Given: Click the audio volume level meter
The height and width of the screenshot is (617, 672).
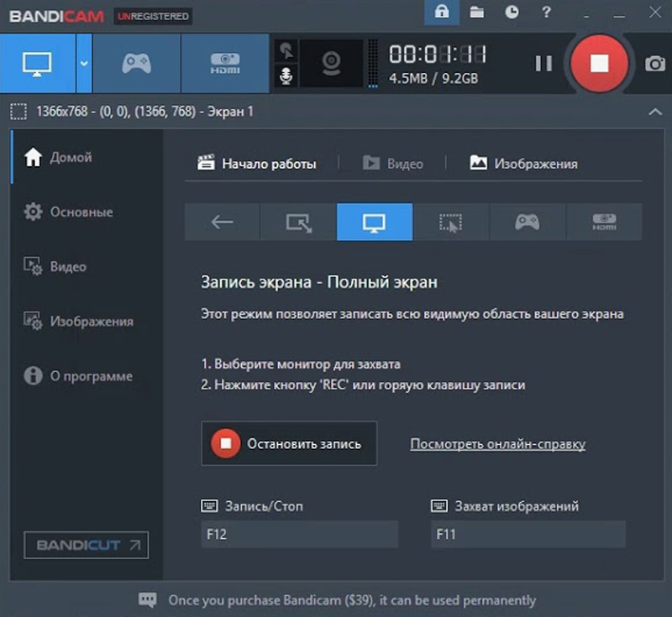Looking at the screenshot, I should (373, 63).
